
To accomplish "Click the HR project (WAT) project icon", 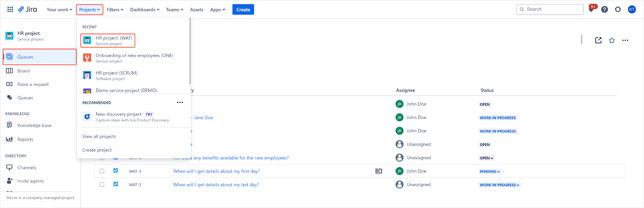I will tap(87, 40).
